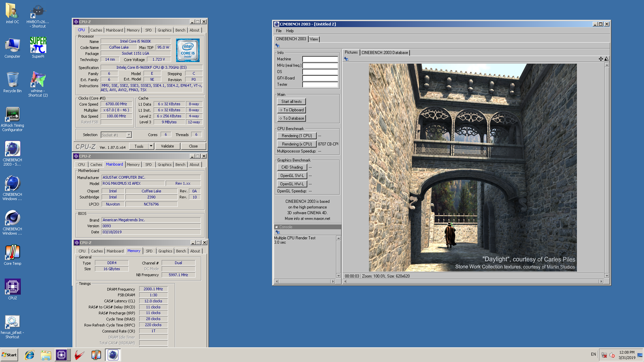
Task: Click the Console panel pin icon
Action: point(277,232)
